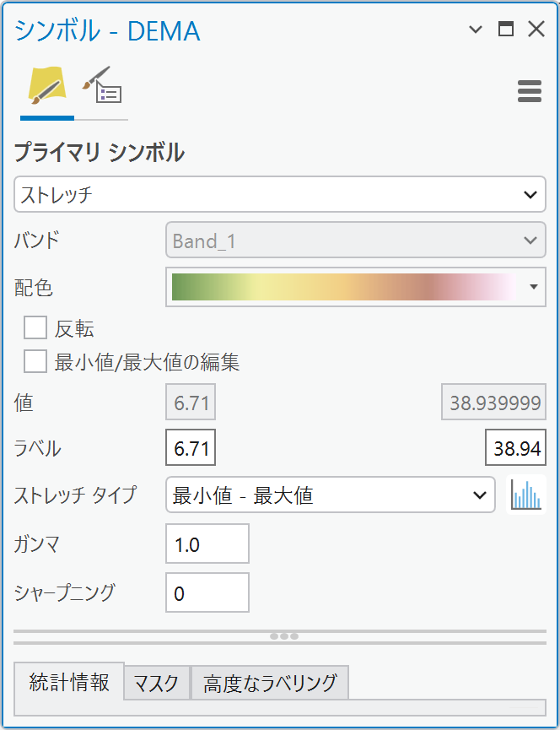Click the ガンマ value field
The image size is (560, 730).
(207, 544)
